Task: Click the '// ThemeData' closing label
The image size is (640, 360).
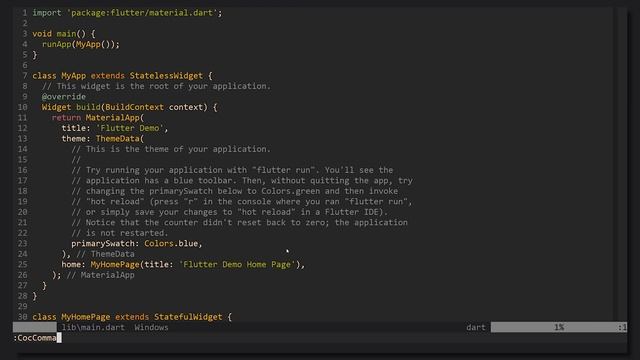Action: pyautogui.click(x=105, y=254)
